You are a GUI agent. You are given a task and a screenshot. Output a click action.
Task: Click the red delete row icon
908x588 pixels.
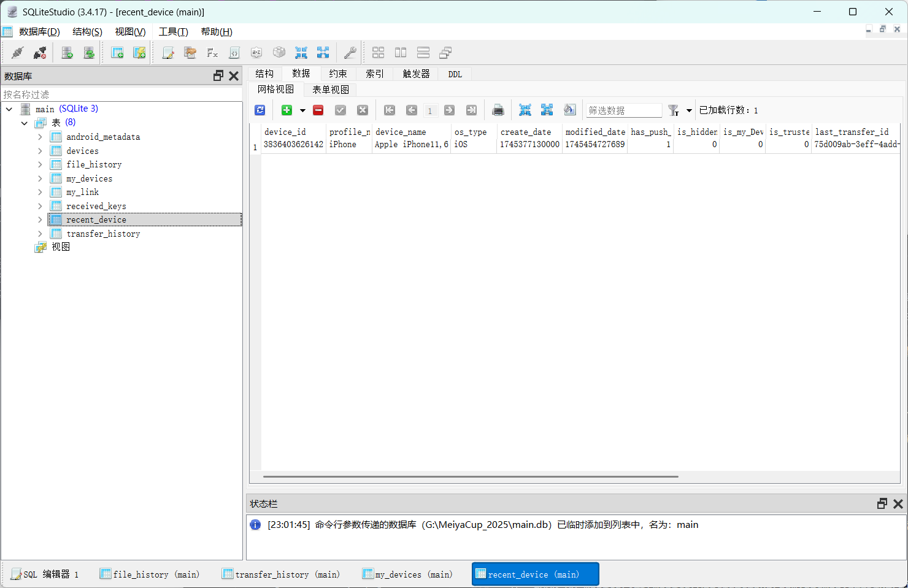pos(318,110)
